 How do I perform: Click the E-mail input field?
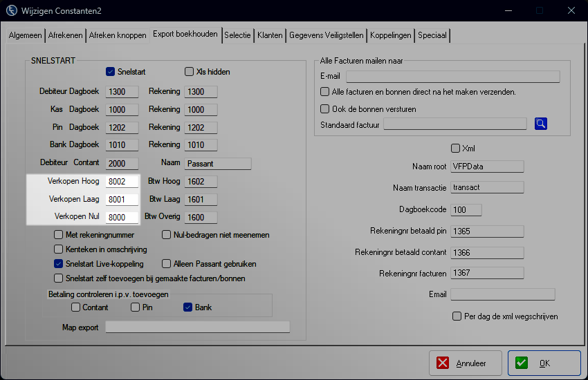pyautogui.click(x=452, y=77)
